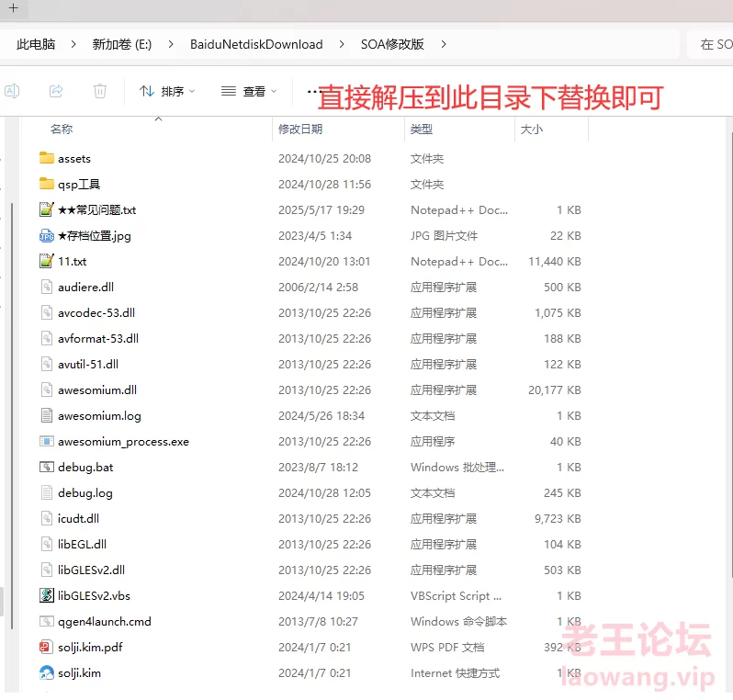Image resolution: width=733 pixels, height=700 pixels.
Task: Expand the chevron after BaiduNetdiskDownload
Action: pyautogui.click(x=342, y=44)
